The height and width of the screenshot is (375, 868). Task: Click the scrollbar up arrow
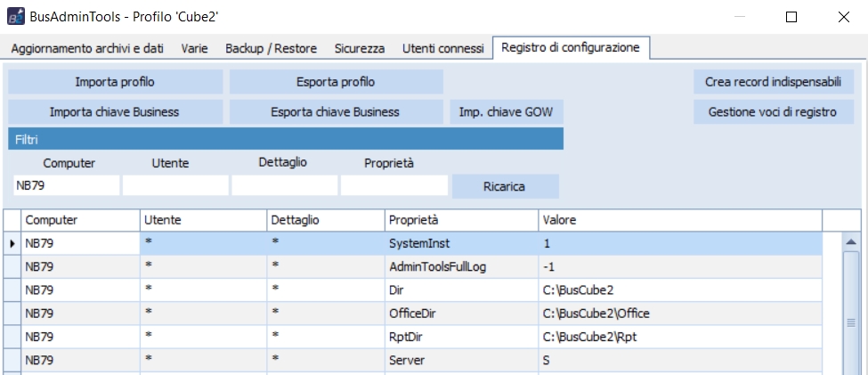[x=850, y=242]
